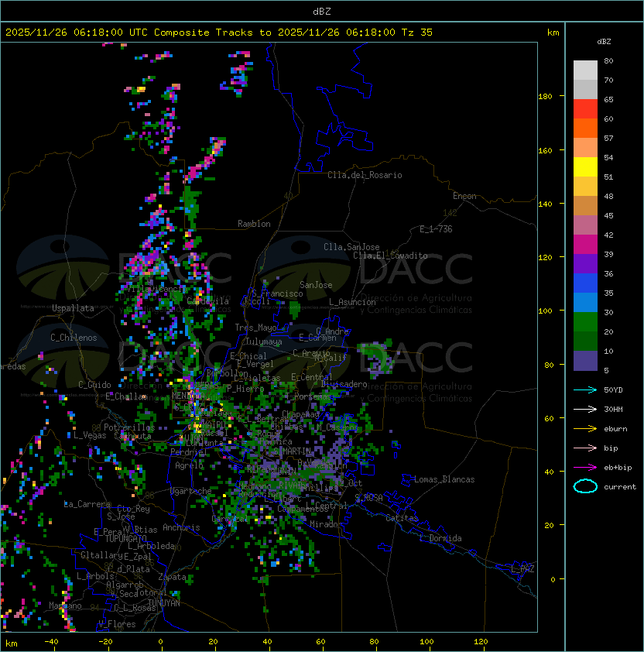Screen dimensions: 644x652
Task: Click the 'L_Asuncion' place label
Action: (x=352, y=302)
